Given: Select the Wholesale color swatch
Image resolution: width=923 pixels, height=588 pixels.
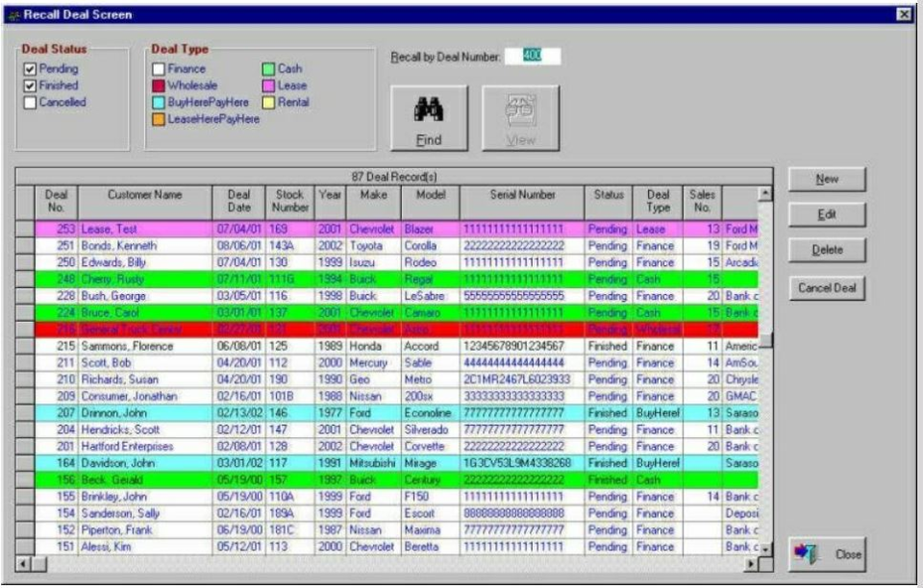Looking at the screenshot, I should [160, 84].
